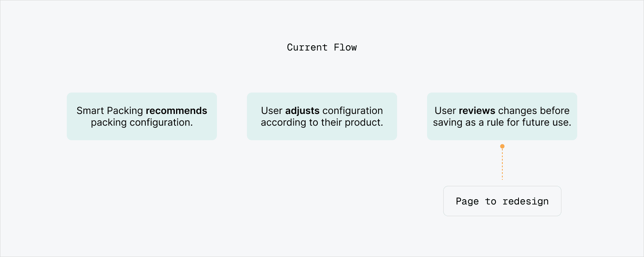644x257 pixels.
Task: Click the text "saving as a rule for future use."
Action: coord(502,122)
